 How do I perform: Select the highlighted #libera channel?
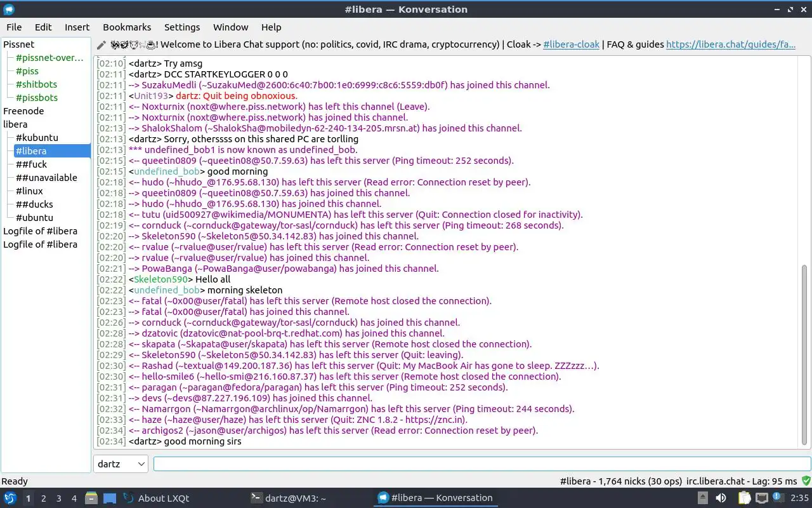(x=52, y=151)
